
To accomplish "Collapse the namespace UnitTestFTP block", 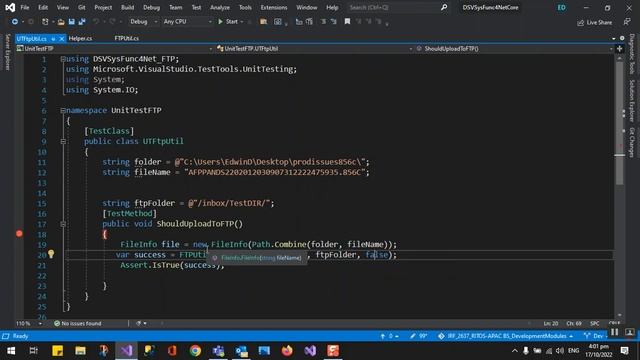I will [63, 111].
